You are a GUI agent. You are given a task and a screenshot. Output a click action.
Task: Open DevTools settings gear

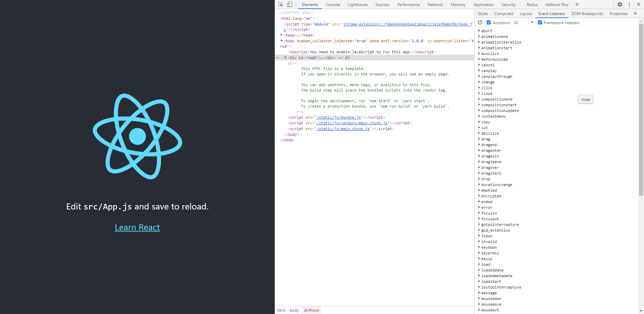point(620,5)
